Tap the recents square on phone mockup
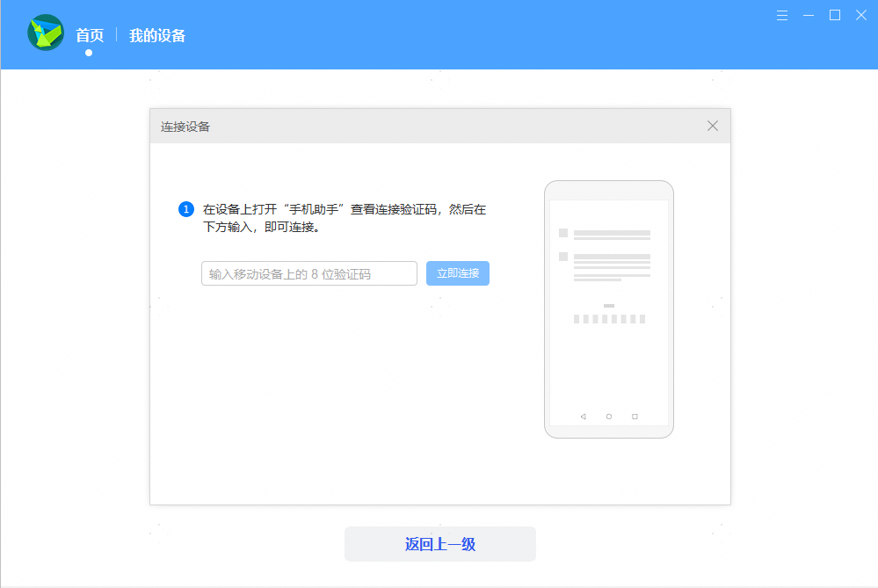 [635, 416]
